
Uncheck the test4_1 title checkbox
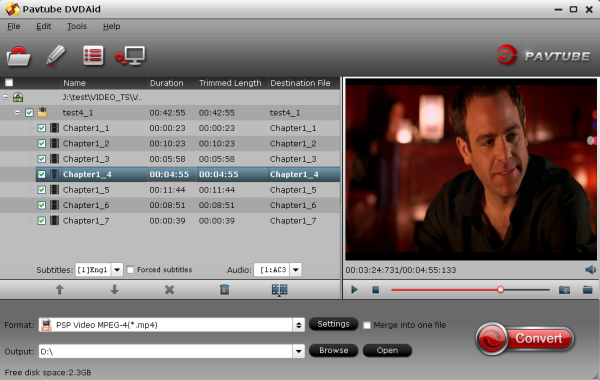29,113
